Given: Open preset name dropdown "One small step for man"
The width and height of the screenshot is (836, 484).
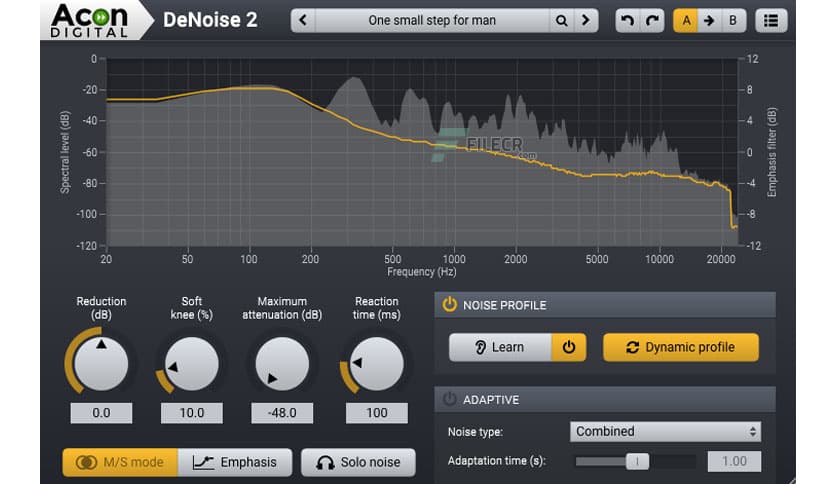Looking at the screenshot, I should [432, 20].
